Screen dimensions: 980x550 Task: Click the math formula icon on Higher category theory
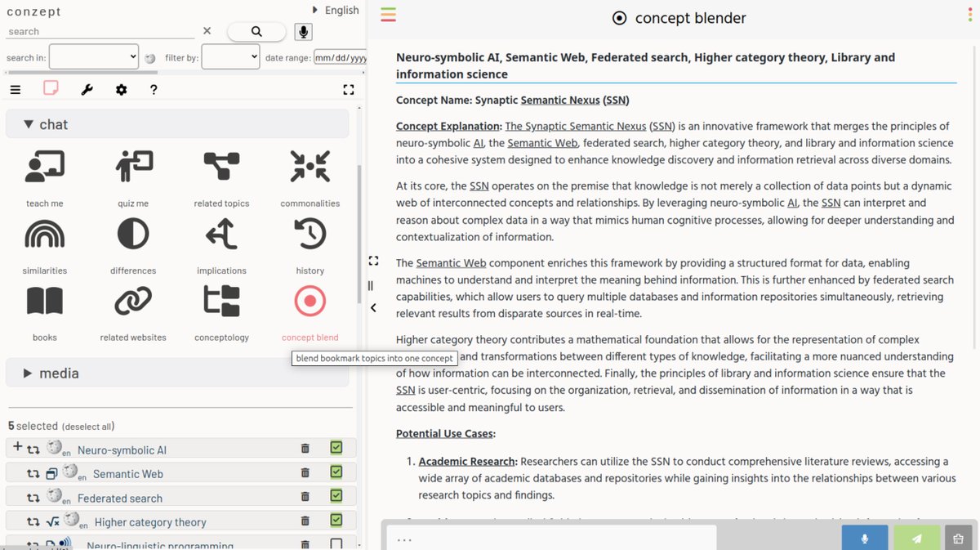tap(52, 521)
